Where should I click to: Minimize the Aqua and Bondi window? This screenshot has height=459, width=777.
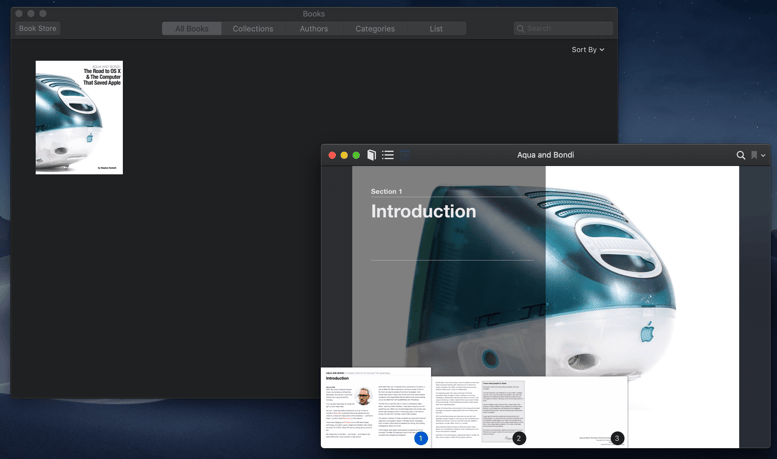tap(344, 155)
